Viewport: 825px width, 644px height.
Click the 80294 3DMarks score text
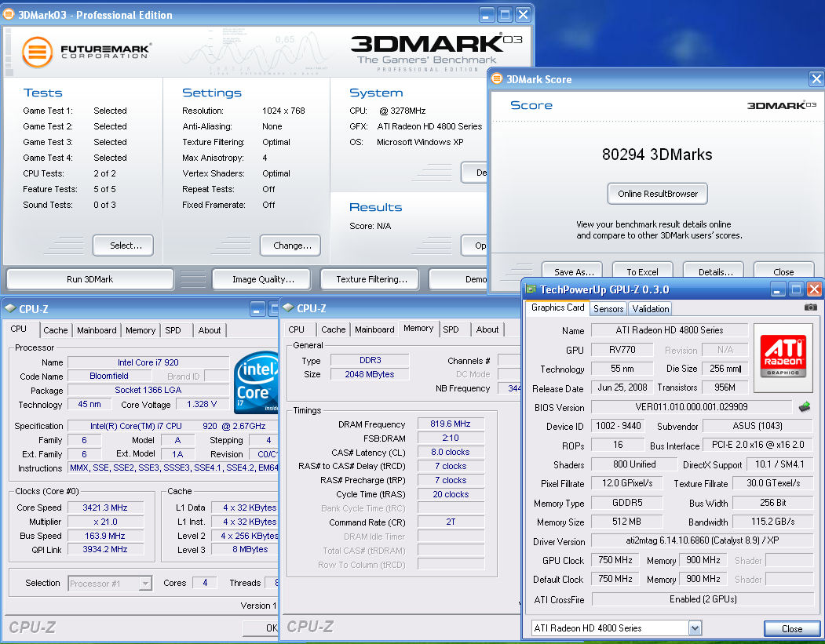(657, 155)
